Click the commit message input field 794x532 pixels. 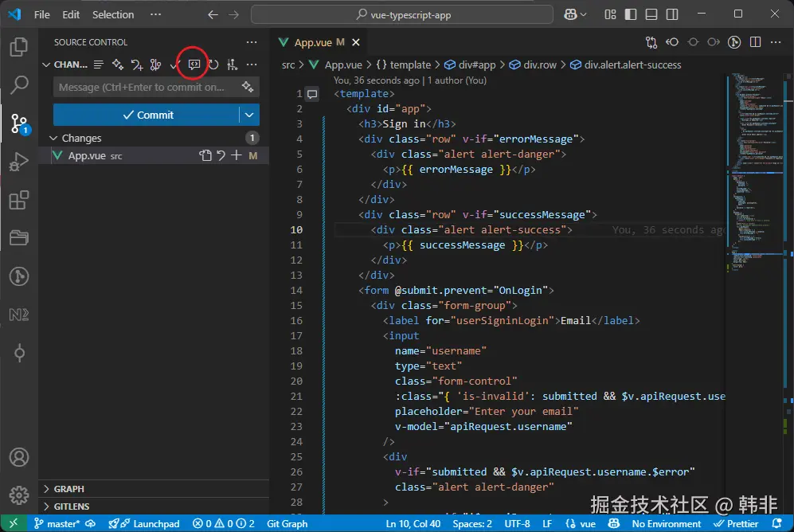[x=143, y=88]
